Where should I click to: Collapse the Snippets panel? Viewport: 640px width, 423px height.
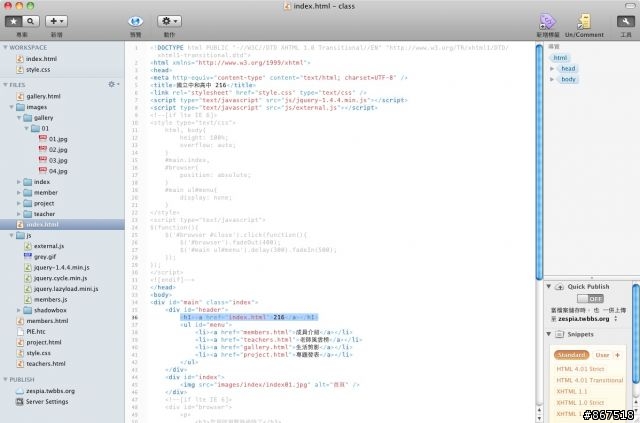point(549,334)
